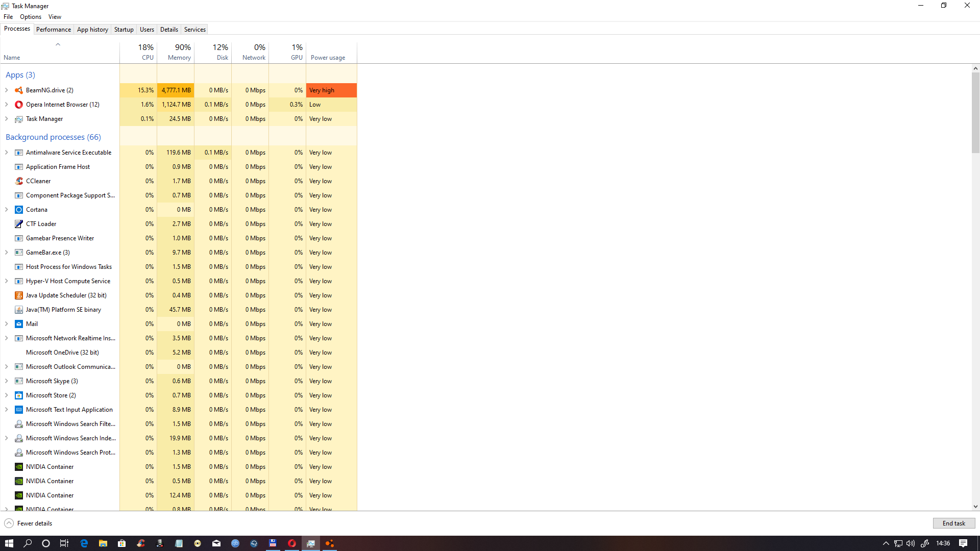Click the Cortana process icon
Screen dimensions: 980x551
[19, 210]
